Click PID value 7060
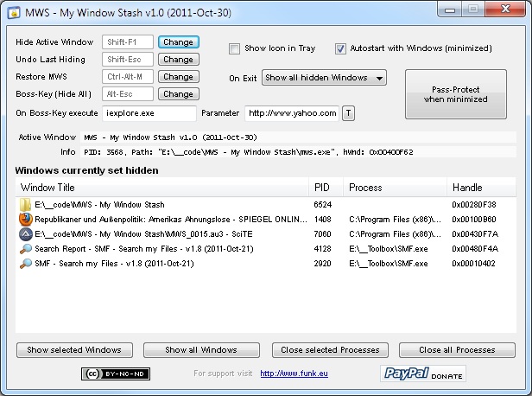Viewport: 532px width, 396px height. (323, 234)
